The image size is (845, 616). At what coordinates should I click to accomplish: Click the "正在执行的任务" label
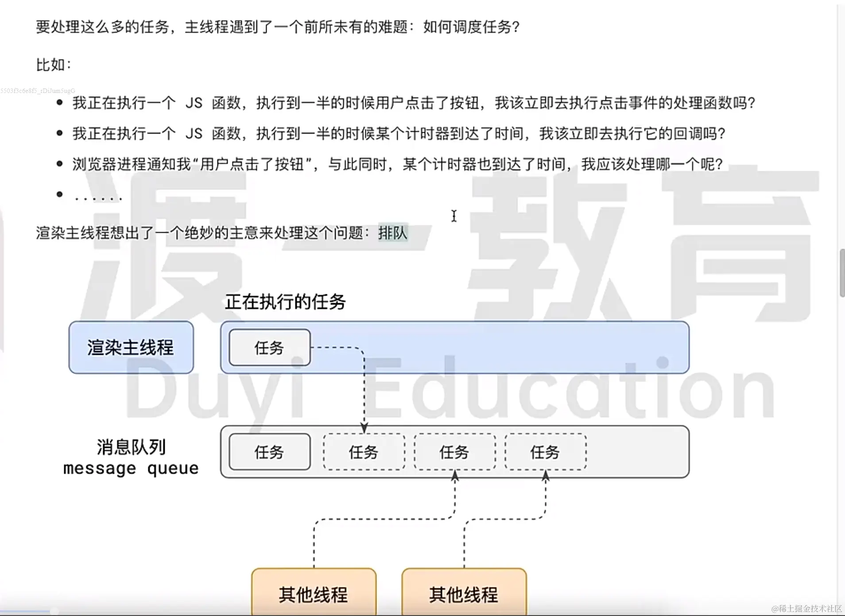(285, 302)
